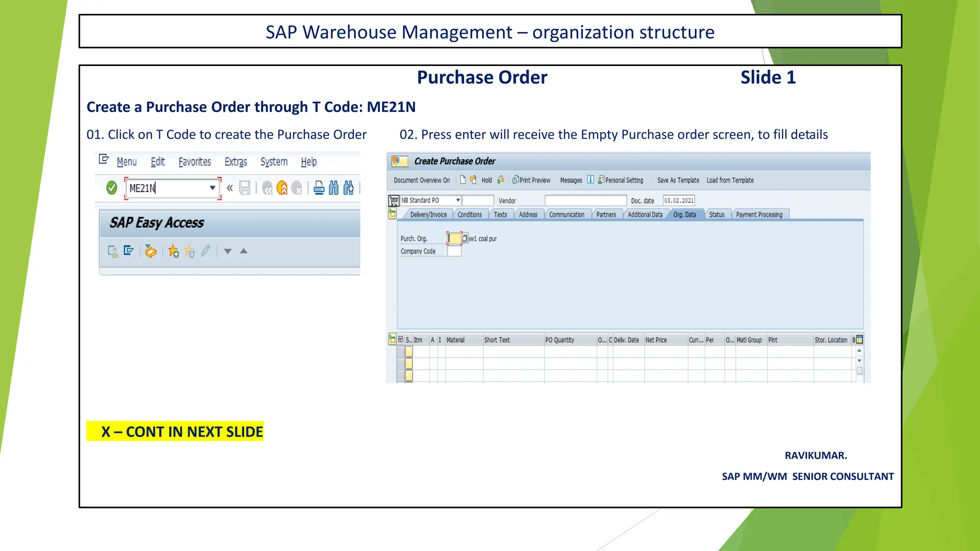Click the Find Next binoculars-plus icon
The height and width of the screenshot is (551, 980).
tap(349, 188)
